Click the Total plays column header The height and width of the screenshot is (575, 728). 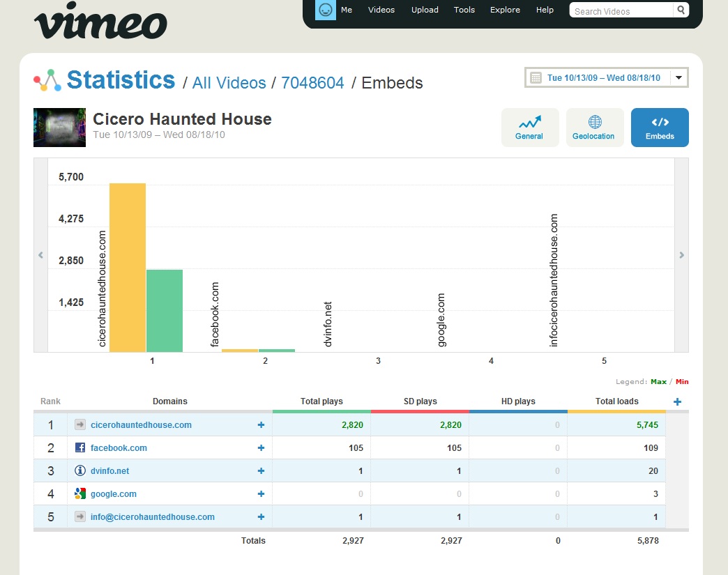tap(321, 401)
